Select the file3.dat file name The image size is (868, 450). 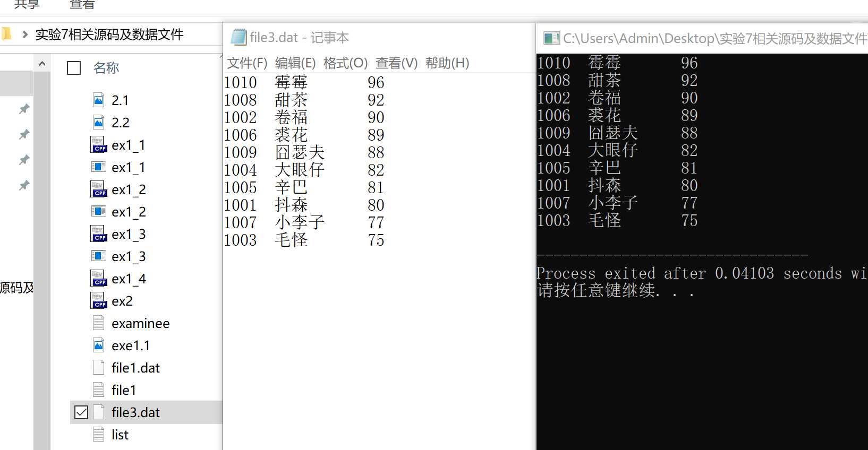click(x=135, y=412)
